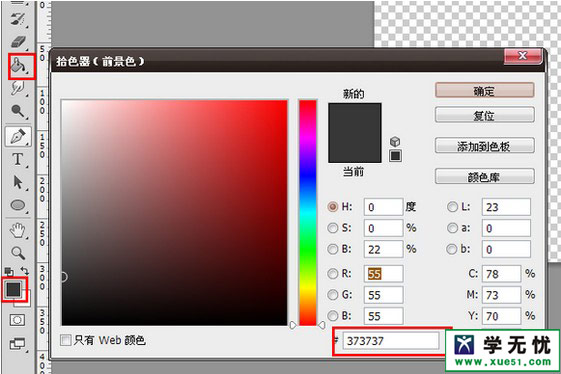This screenshot has height=374, width=561.
Task: Click the Y yellow percent field
Action: point(502,316)
